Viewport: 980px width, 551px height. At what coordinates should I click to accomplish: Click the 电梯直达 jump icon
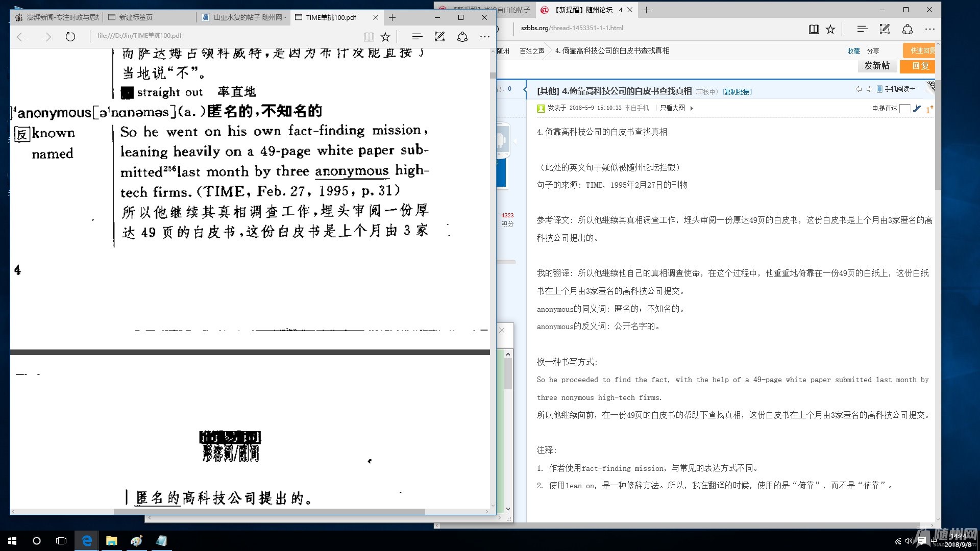coord(917,108)
